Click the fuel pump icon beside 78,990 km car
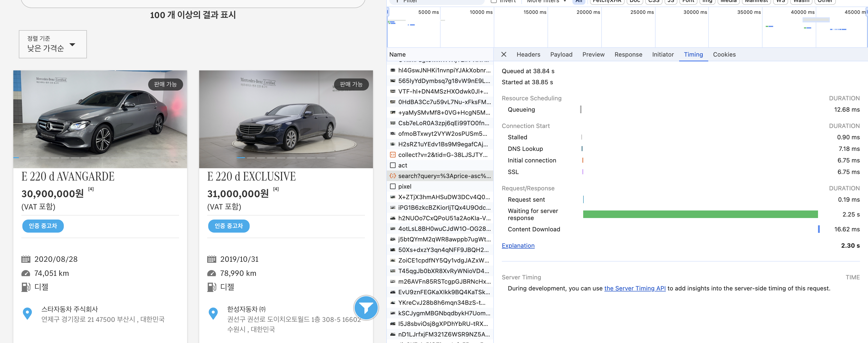 211,287
